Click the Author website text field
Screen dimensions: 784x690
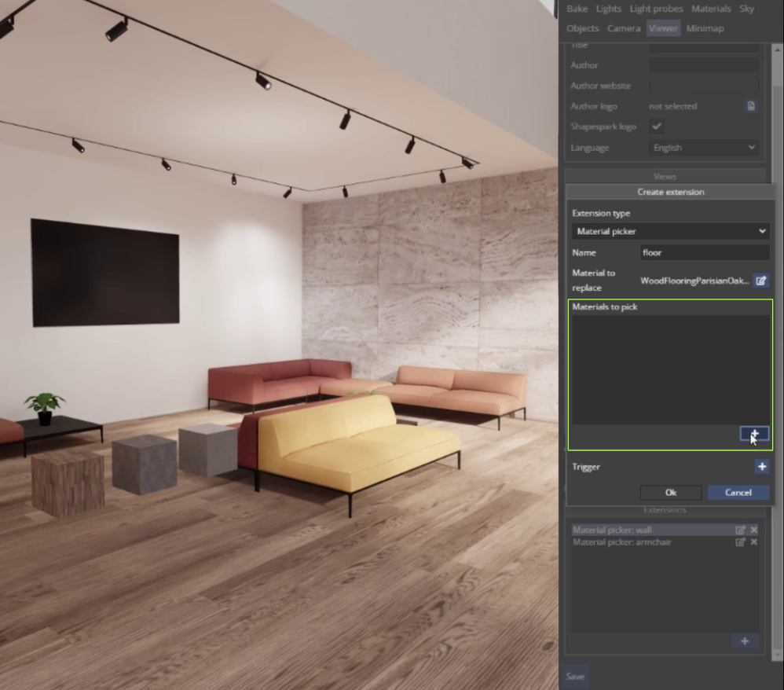coord(704,86)
